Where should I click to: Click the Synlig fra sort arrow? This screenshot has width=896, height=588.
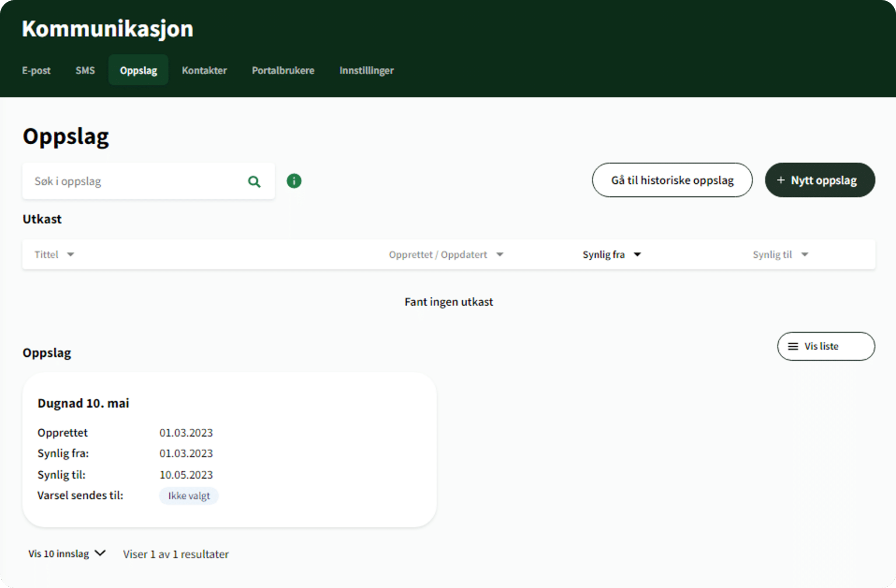point(637,254)
